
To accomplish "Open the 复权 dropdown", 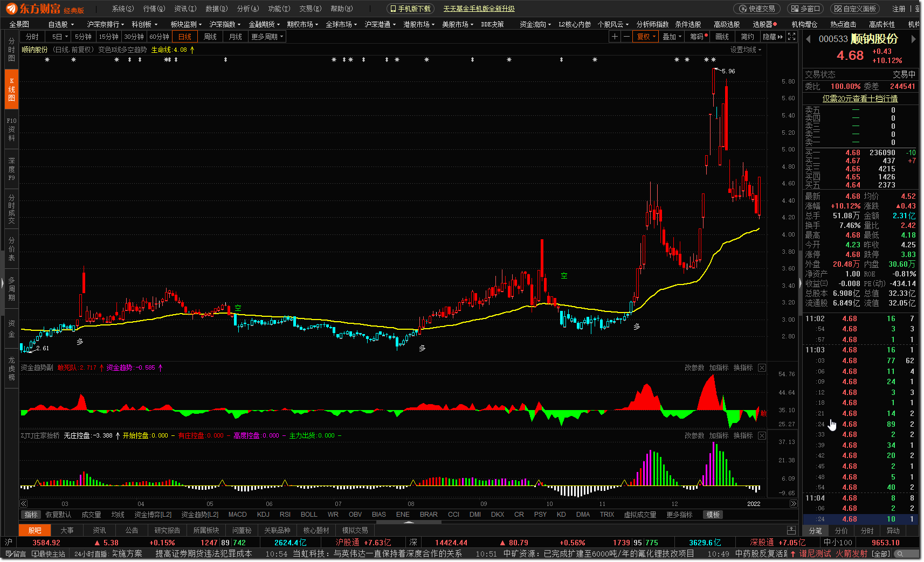I will click(x=646, y=37).
